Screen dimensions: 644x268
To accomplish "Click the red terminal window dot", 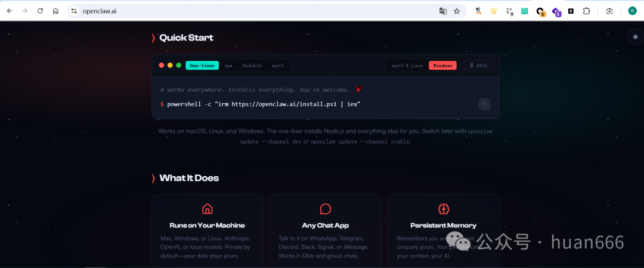I will pos(162,66).
